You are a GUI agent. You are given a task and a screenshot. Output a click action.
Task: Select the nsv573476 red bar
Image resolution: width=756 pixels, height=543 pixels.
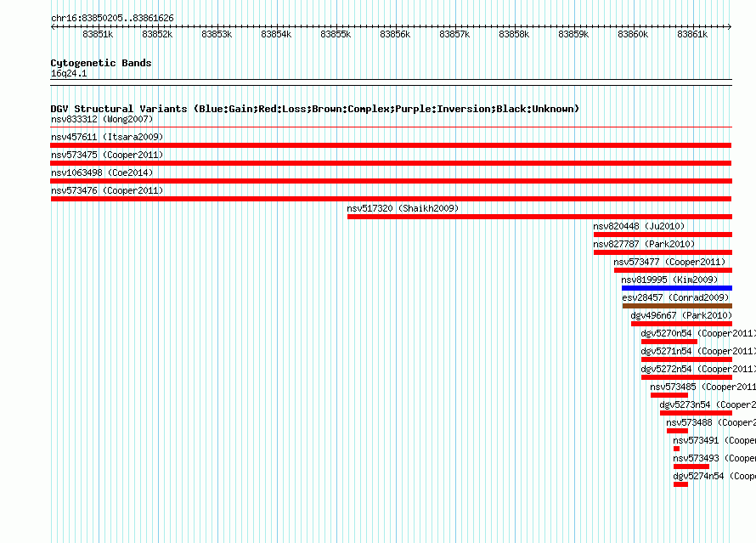(x=391, y=199)
